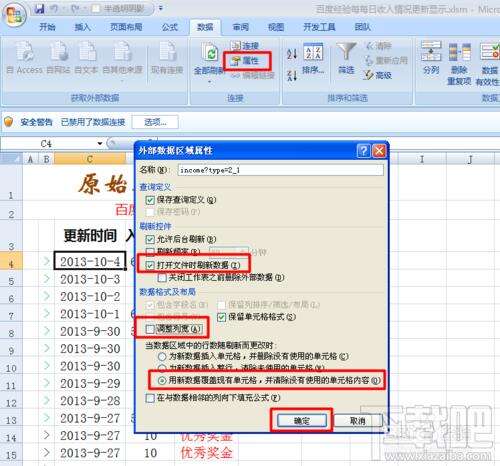This screenshot has height=466, width=500.
Task: Click the 全部刷新 refresh all icon
Action: (x=209, y=53)
